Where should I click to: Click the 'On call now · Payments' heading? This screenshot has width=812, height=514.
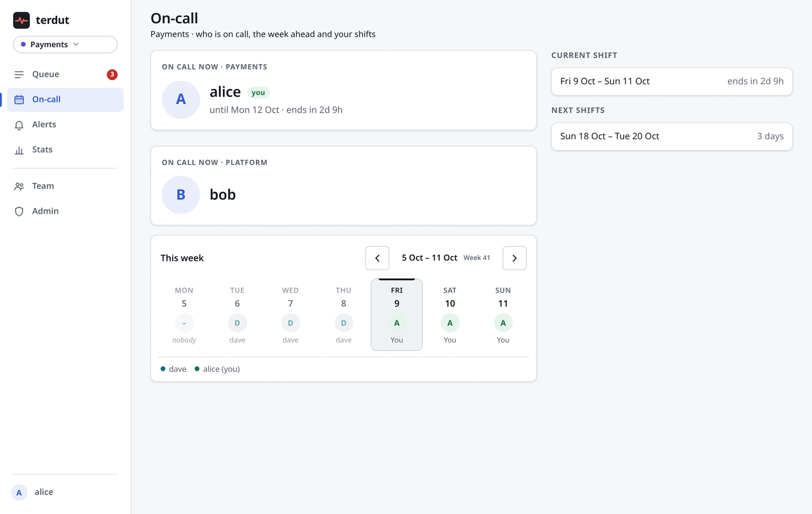[x=215, y=67]
